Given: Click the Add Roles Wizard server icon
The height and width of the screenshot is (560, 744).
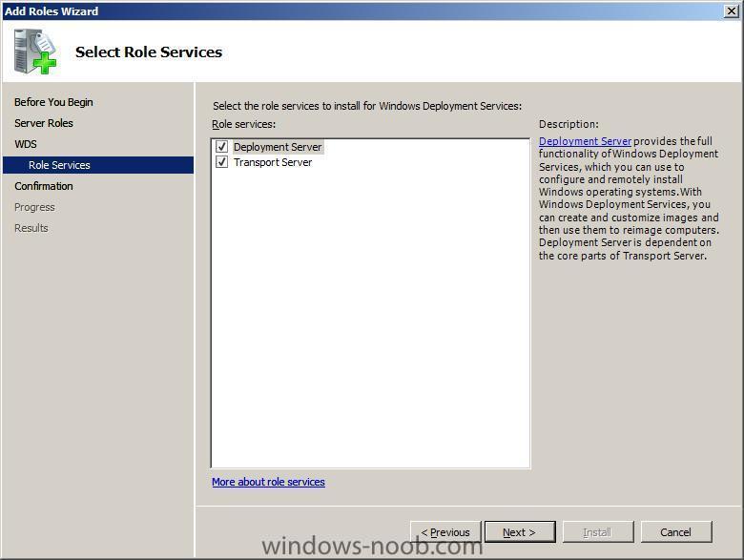Looking at the screenshot, I should coord(35,52).
